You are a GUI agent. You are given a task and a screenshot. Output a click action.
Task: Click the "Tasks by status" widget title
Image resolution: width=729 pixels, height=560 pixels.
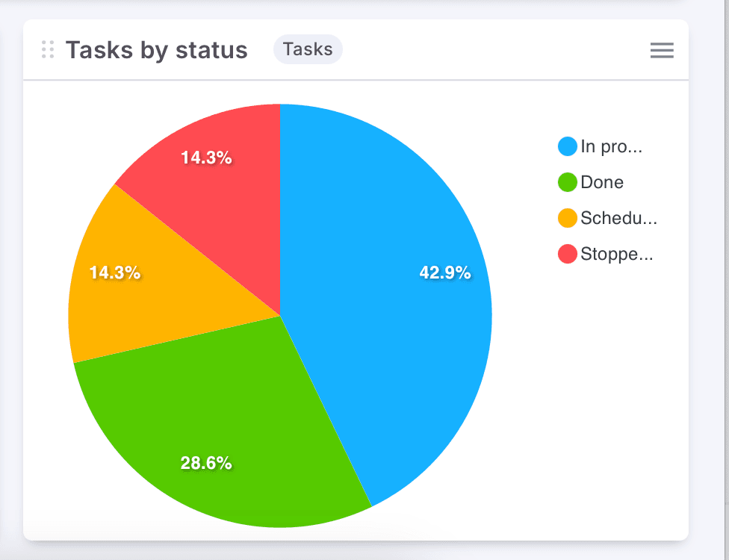pyautogui.click(x=157, y=50)
